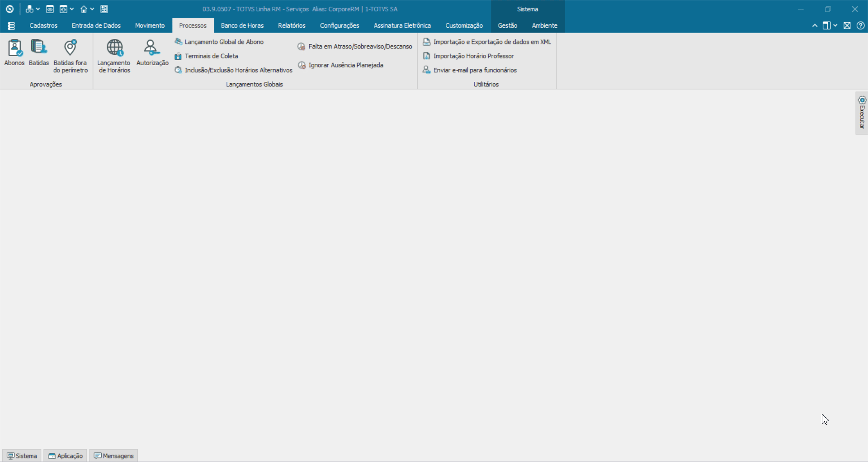Select the Processos ribbon tab

[193, 25]
